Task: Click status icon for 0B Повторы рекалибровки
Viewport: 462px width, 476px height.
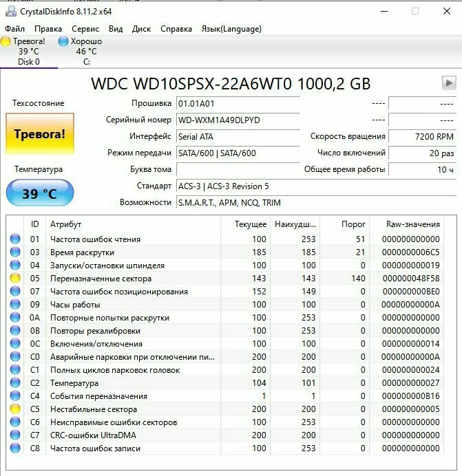Action: pos(15,330)
